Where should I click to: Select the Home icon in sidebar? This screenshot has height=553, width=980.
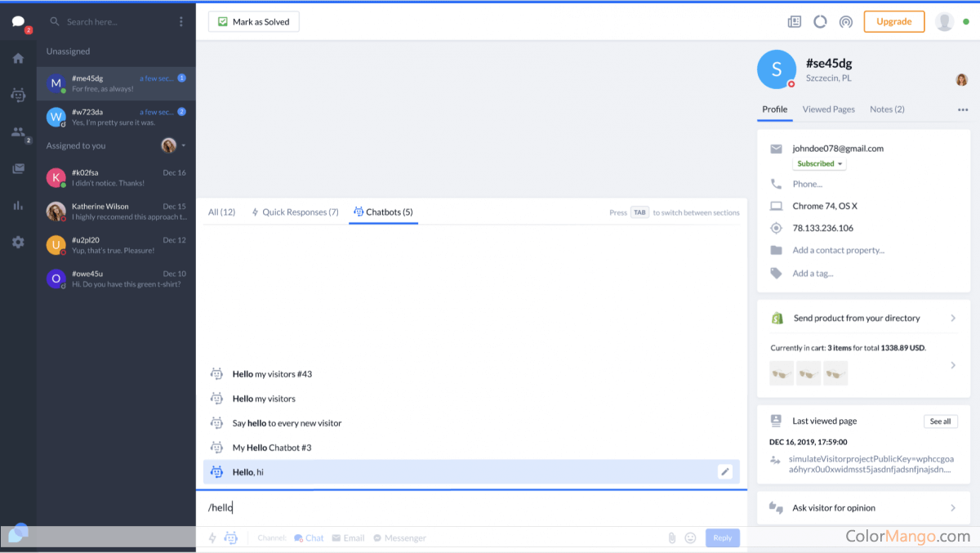18,58
